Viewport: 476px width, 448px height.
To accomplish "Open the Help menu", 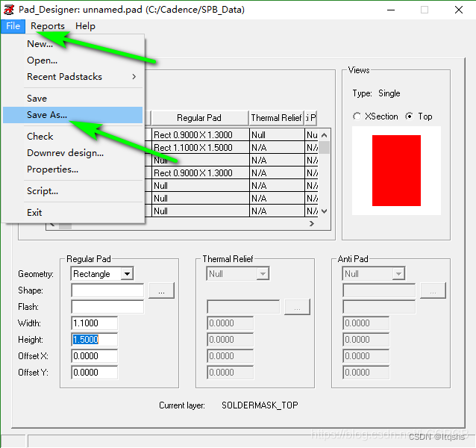I will coord(85,26).
